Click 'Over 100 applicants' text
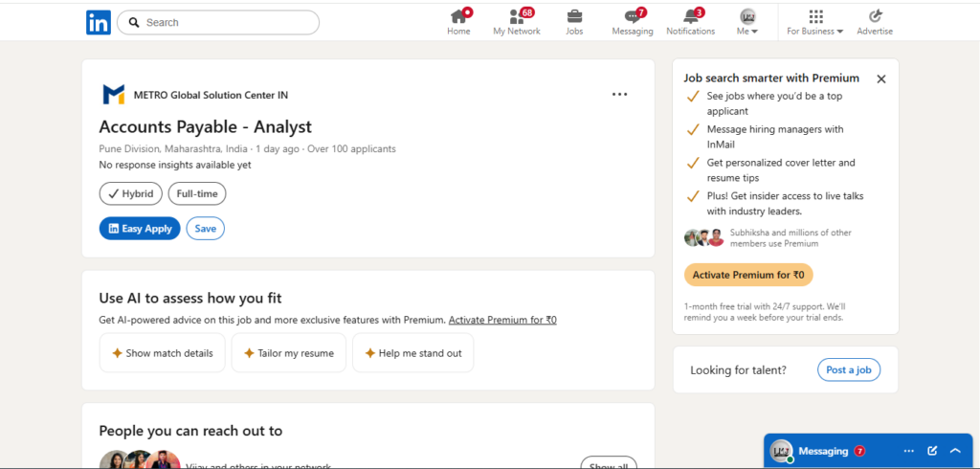This screenshot has width=980, height=469. click(352, 148)
